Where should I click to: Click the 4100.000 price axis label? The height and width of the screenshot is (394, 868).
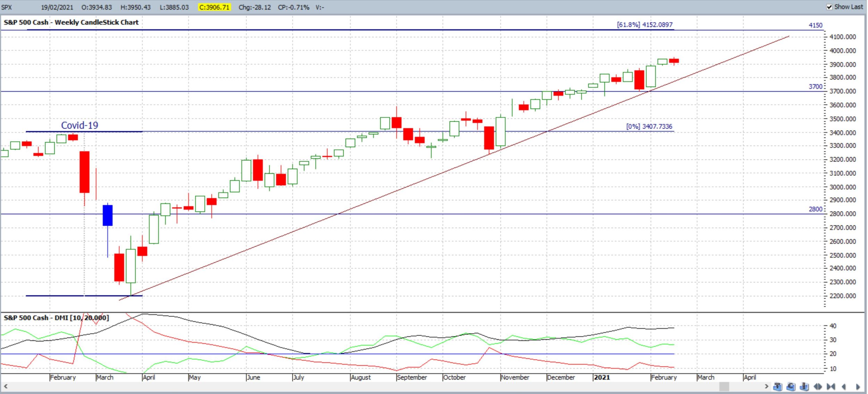pos(843,37)
